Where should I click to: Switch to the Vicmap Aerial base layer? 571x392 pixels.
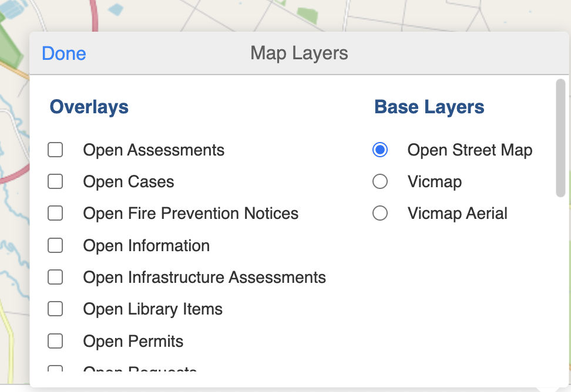pos(380,213)
